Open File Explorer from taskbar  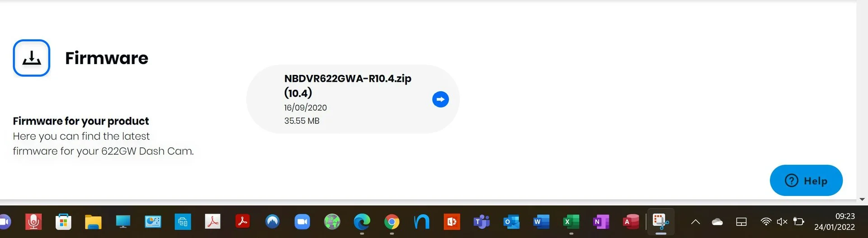[x=93, y=222]
